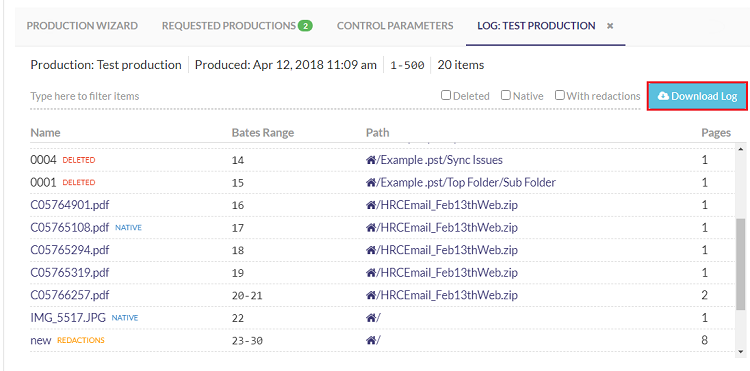Click the '20 items' count text
The height and width of the screenshot is (371, 750).
[461, 65]
